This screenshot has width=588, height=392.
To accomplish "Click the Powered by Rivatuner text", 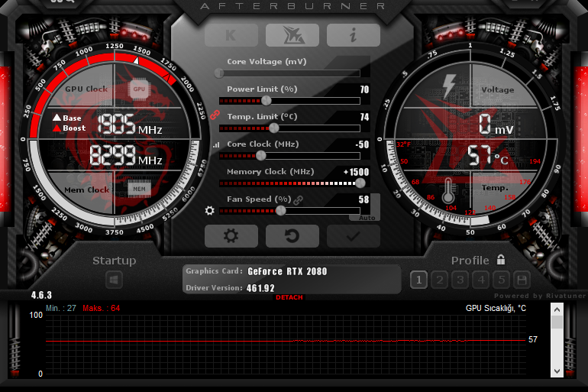I will point(539,296).
